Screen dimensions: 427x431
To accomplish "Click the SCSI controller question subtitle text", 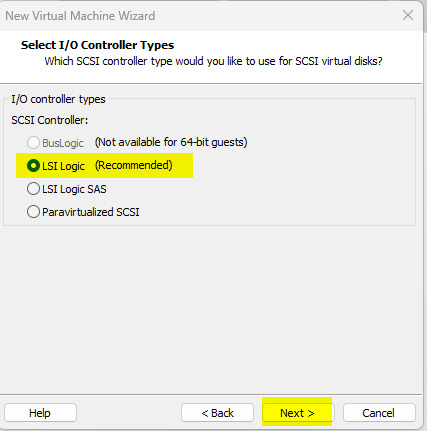I will tap(213, 61).
